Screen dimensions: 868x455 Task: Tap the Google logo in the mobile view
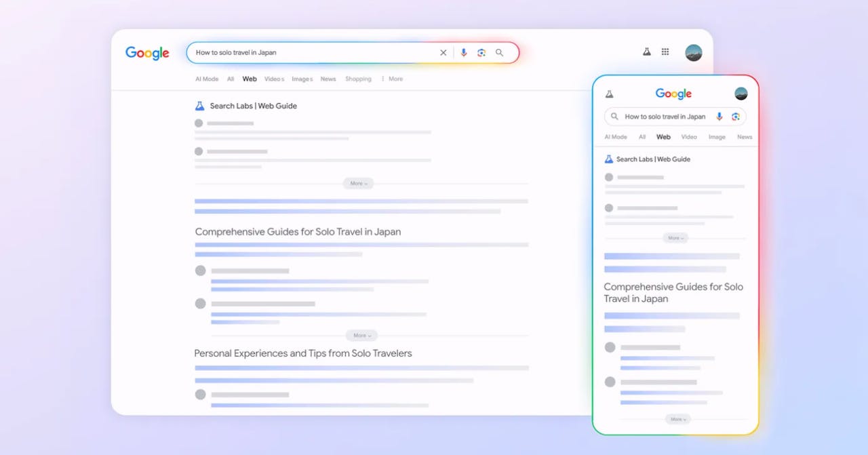[x=673, y=94]
